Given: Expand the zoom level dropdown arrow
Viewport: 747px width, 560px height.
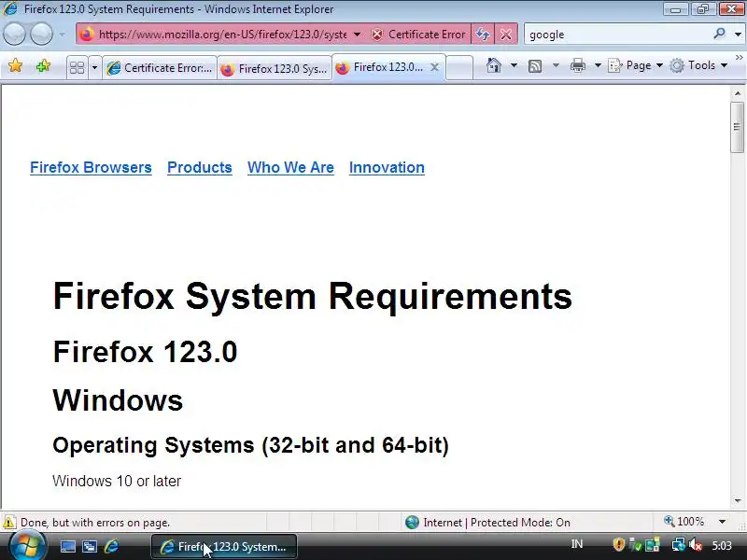Looking at the screenshot, I should tap(722, 522).
